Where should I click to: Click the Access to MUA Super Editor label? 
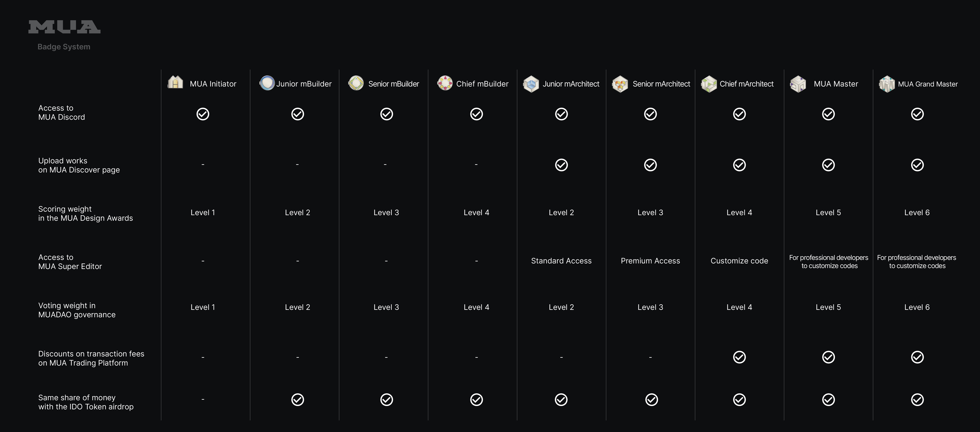click(70, 262)
